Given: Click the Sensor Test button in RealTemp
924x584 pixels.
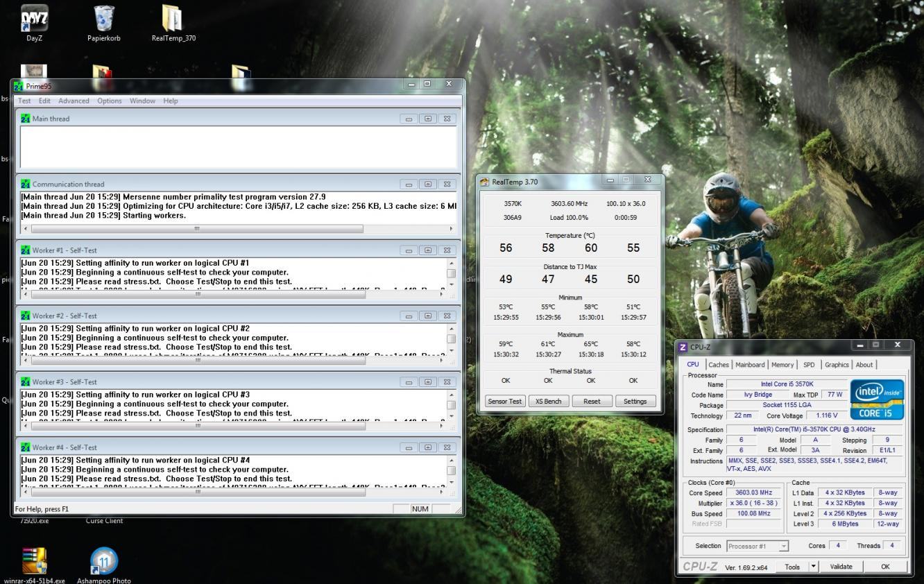Looking at the screenshot, I should (x=505, y=401).
